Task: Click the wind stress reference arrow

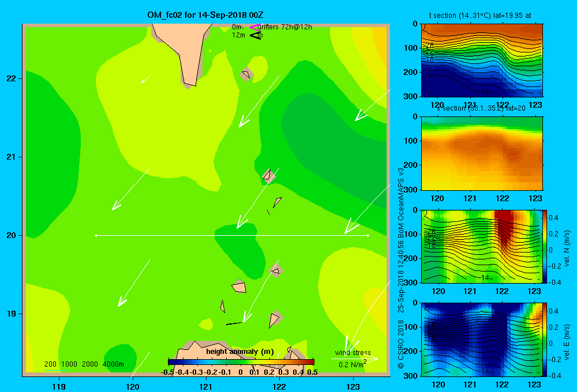Action: point(354,359)
